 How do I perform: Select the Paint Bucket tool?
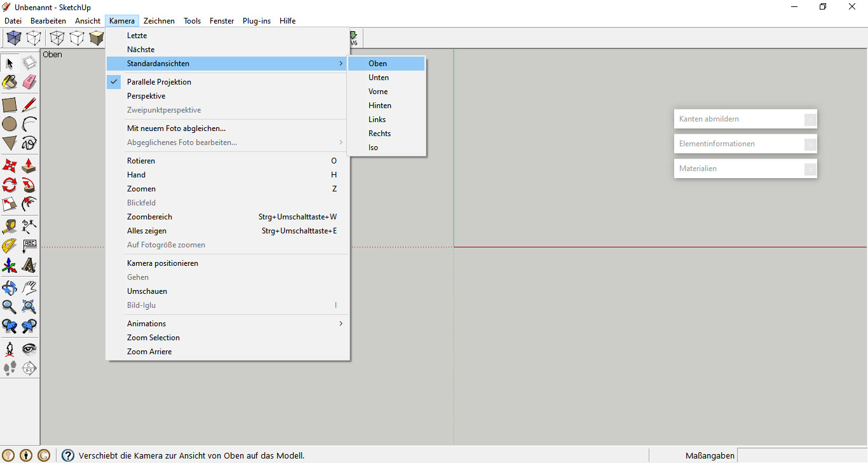pos(10,83)
